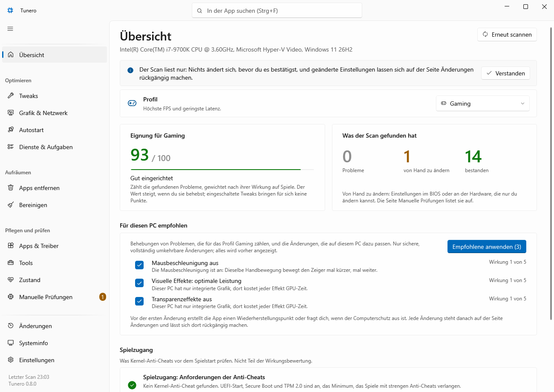Click the 93 gaming score number

point(140,156)
